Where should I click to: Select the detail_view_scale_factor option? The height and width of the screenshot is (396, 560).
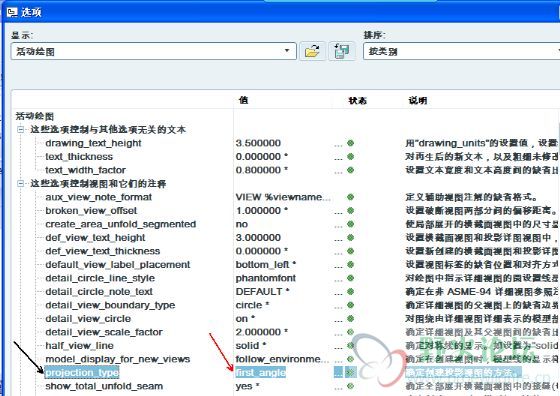(x=104, y=332)
